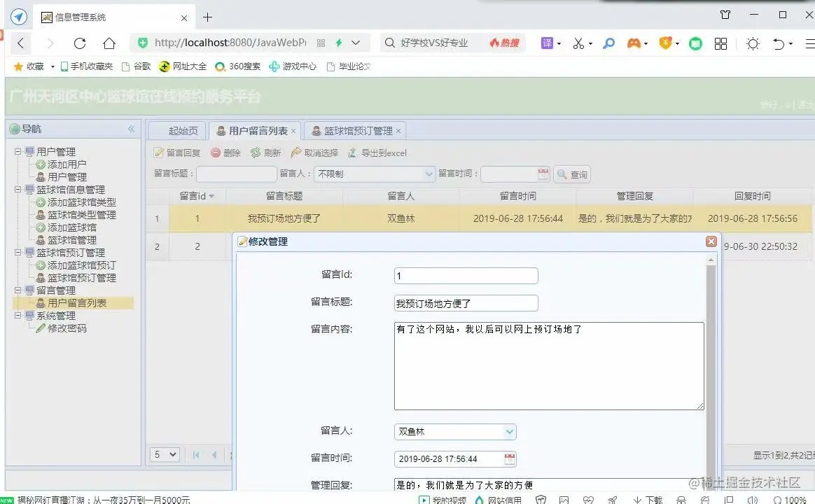Screen dimensions: 815x504
Task: Open the 游戏中心 bookmark
Action: click(x=293, y=66)
